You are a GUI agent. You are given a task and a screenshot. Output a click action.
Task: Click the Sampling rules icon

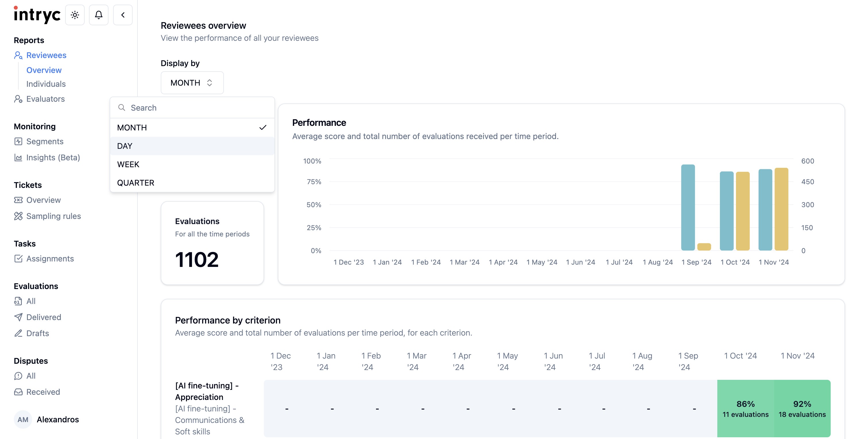click(x=18, y=216)
